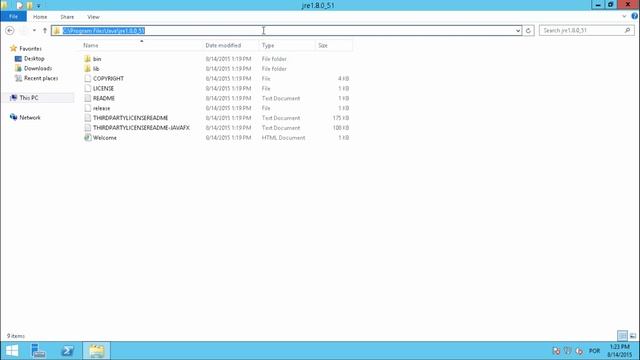Select the bin folder icon
Screen dimensions: 640x360
click(87, 59)
